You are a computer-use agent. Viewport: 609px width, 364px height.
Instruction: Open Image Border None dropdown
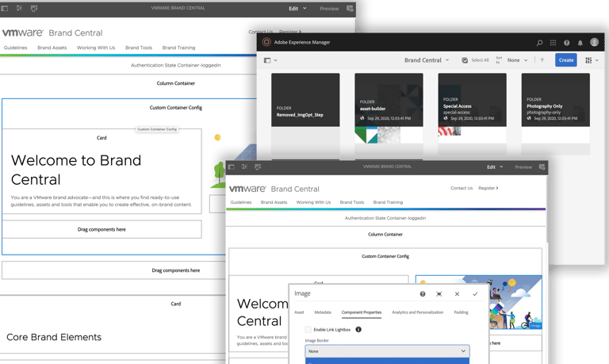coord(387,351)
